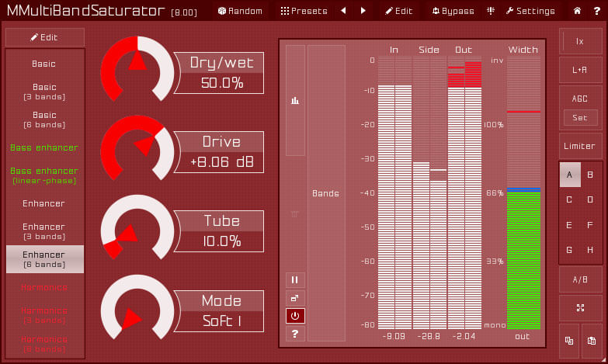Toggle the Bypass button
This screenshot has width=608, height=364.
click(453, 11)
